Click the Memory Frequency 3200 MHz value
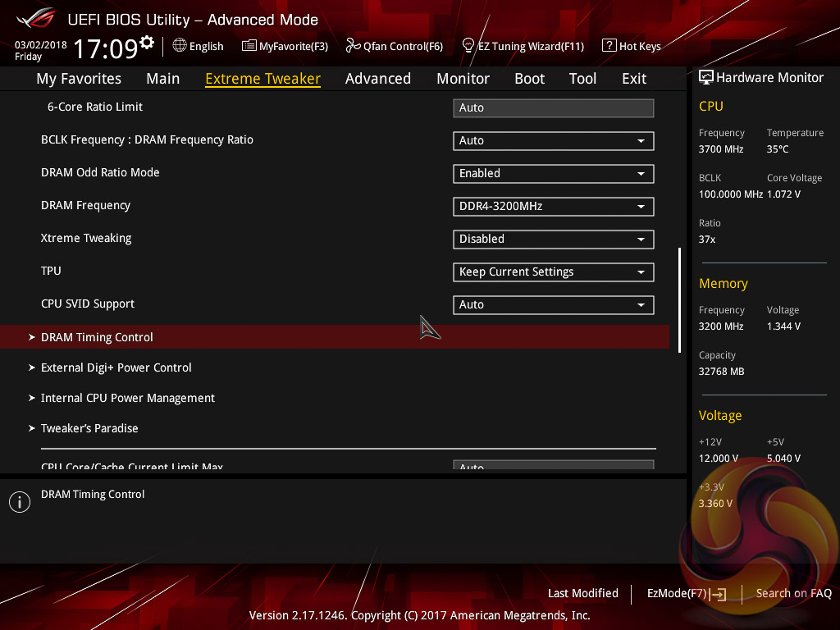 pyautogui.click(x=721, y=326)
